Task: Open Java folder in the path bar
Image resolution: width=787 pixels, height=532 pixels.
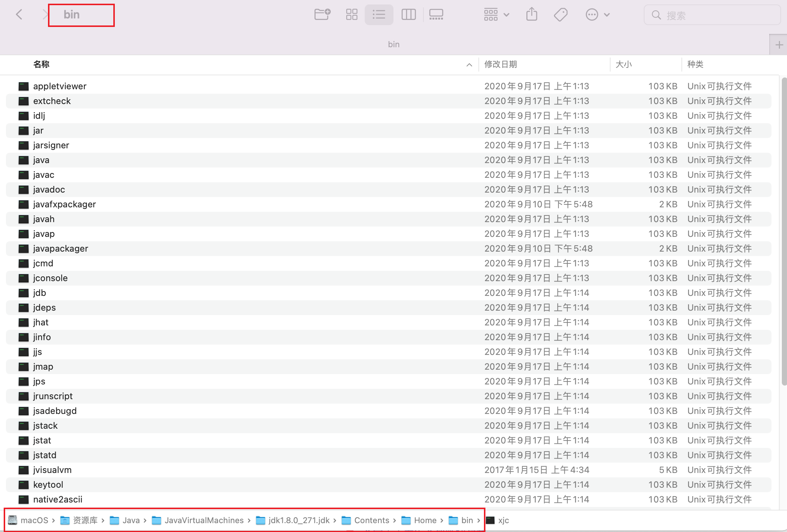Action: (x=125, y=520)
